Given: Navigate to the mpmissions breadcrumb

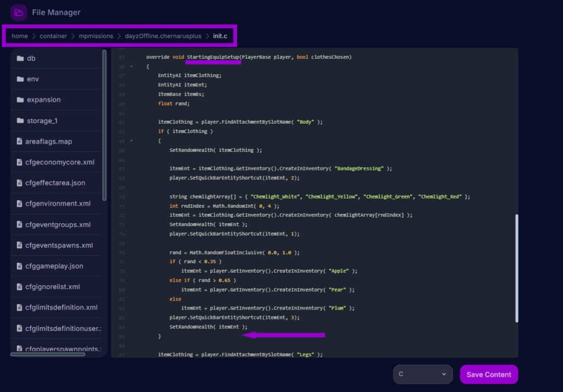Looking at the screenshot, I should [x=96, y=36].
